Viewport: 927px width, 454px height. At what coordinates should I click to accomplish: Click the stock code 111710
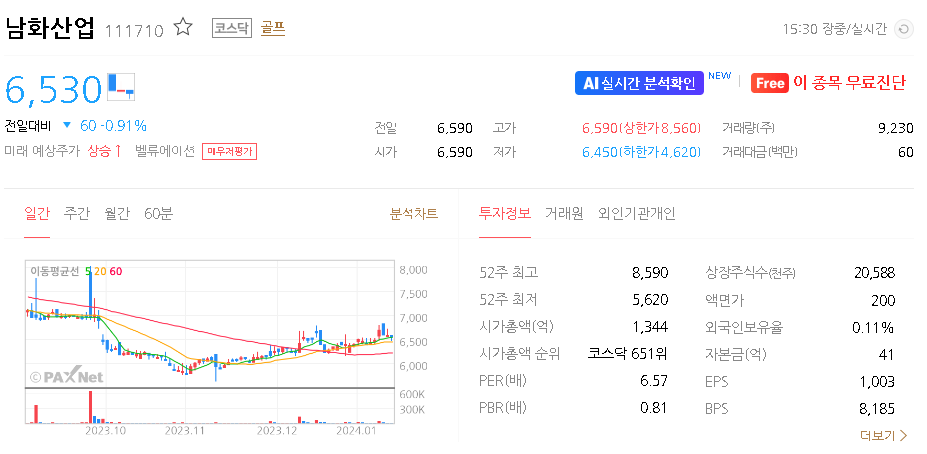pos(134,31)
